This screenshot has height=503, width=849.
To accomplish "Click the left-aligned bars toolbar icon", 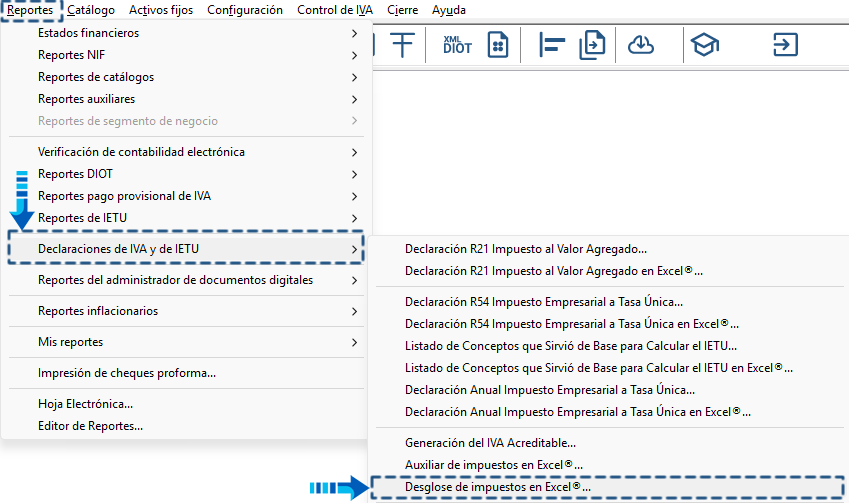I will click(552, 45).
